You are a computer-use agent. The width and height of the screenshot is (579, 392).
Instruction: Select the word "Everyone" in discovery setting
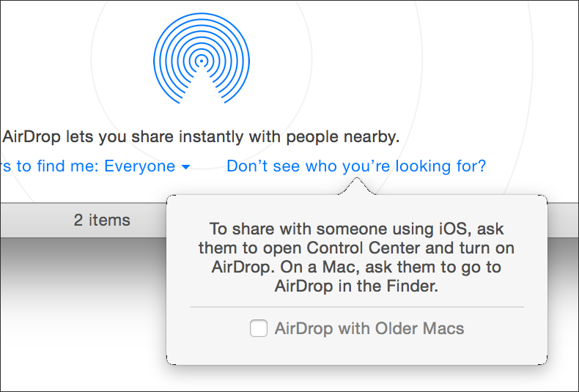pyautogui.click(x=139, y=166)
